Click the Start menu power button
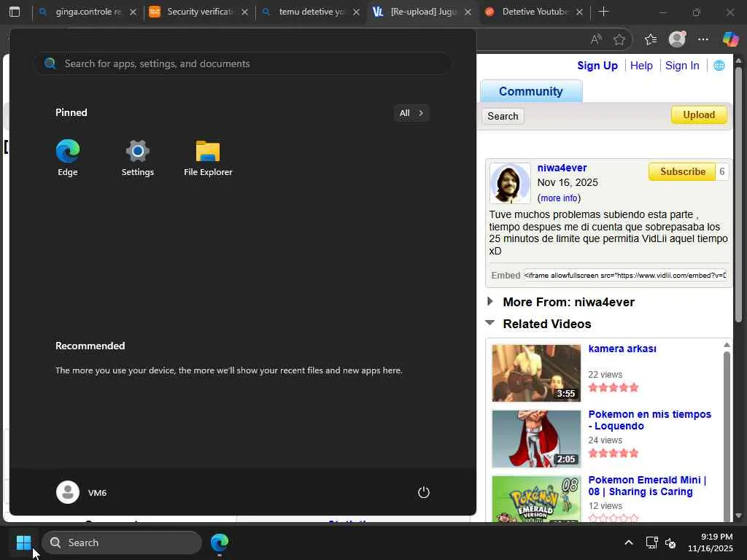747x560 pixels. 424,492
